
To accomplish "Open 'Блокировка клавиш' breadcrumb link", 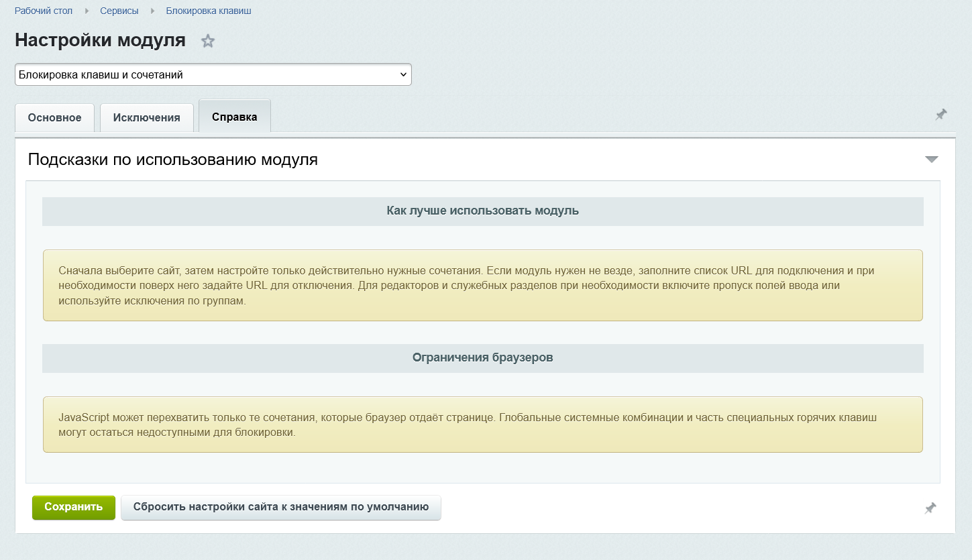I will [209, 11].
